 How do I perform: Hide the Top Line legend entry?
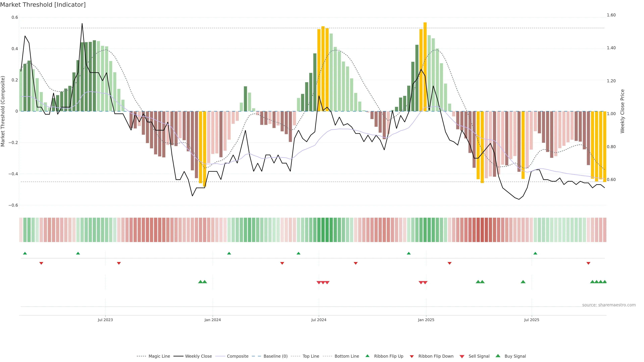[x=311, y=356]
